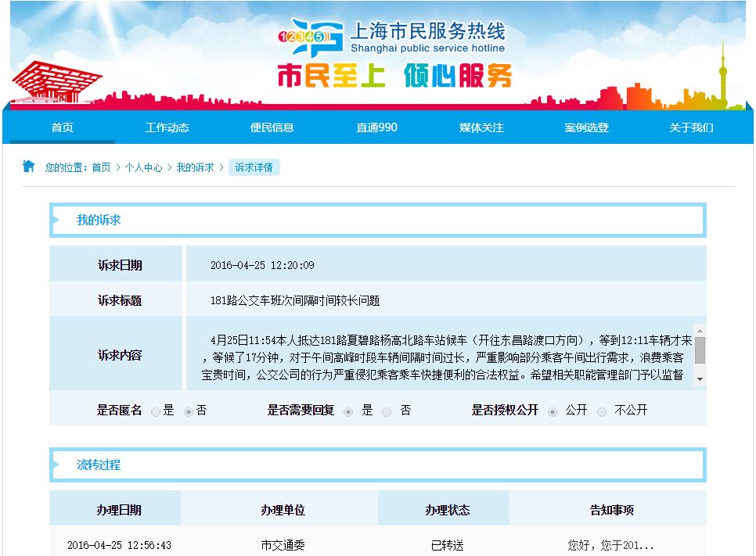The height and width of the screenshot is (556, 756).
Task: Click the date 2016-04-25 12:20:09
Action: 262,265
